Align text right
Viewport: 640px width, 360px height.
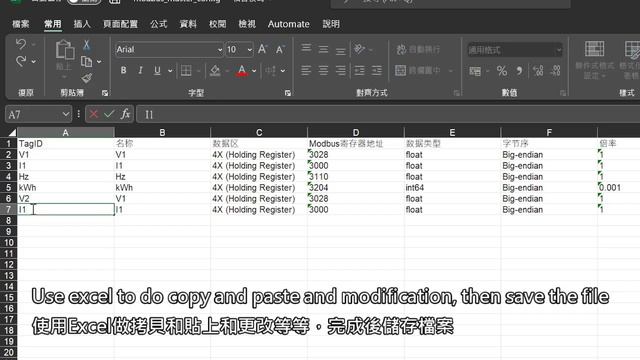coord(340,71)
